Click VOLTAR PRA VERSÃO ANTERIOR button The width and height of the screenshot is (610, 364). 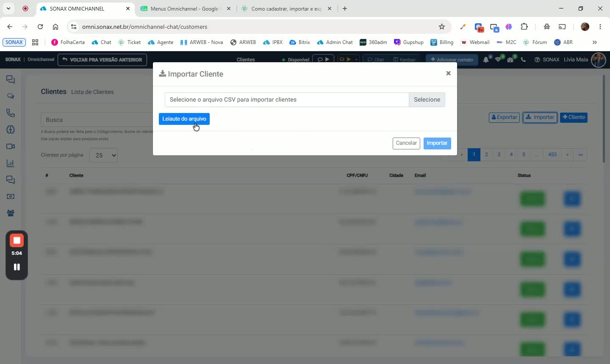(x=102, y=60)
